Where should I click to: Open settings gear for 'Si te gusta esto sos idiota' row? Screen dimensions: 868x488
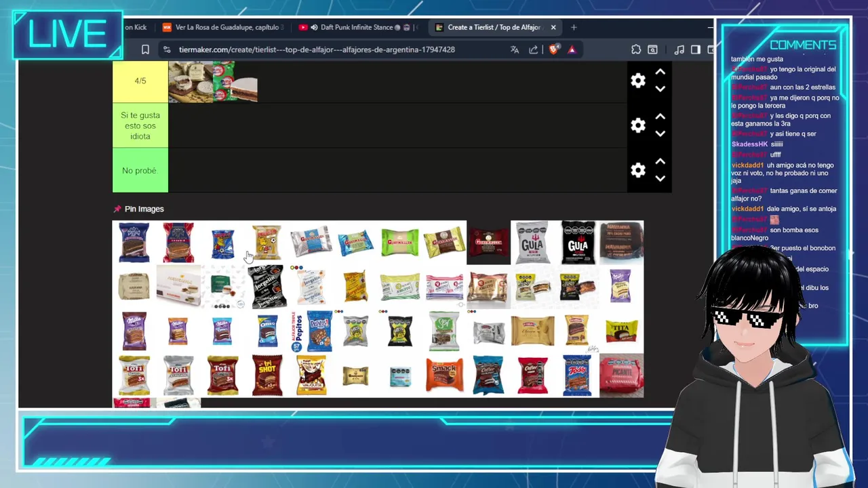coord(638,125)
